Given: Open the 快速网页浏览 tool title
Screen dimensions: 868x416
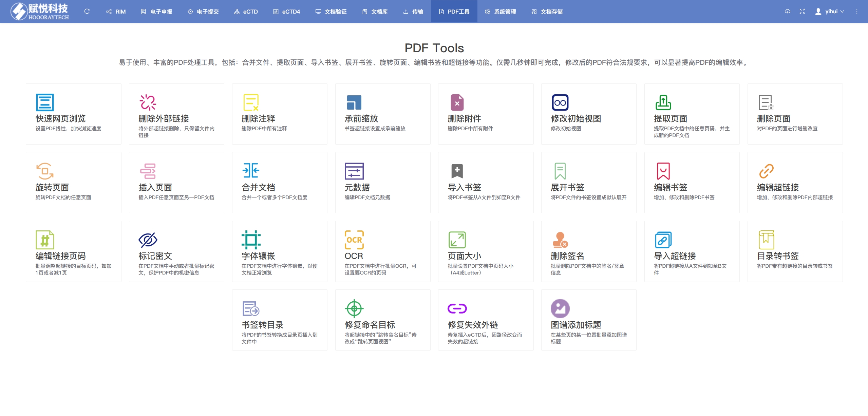Looking at the screenshot, I should coord(61,118).
